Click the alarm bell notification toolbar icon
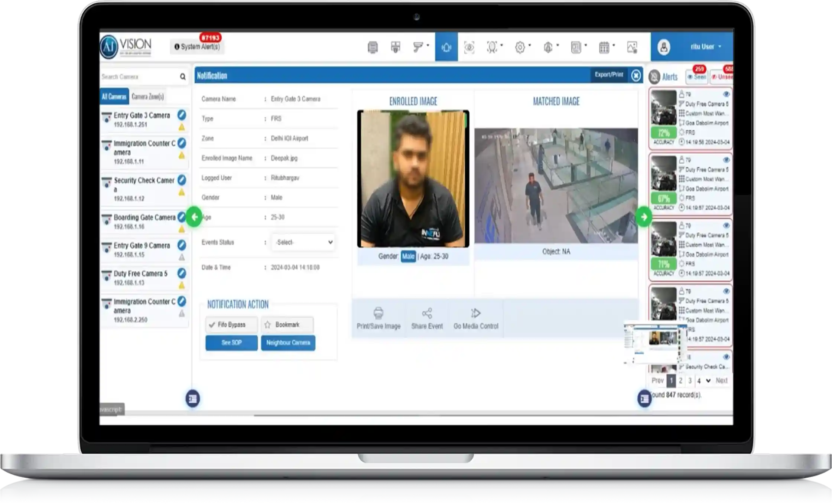The height and width of the screenshot is (504, 832). [x=446, y=47]
